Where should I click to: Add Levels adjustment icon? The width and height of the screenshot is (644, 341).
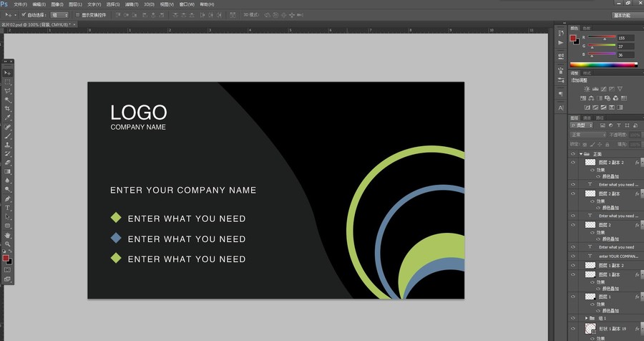click(595, 89)
